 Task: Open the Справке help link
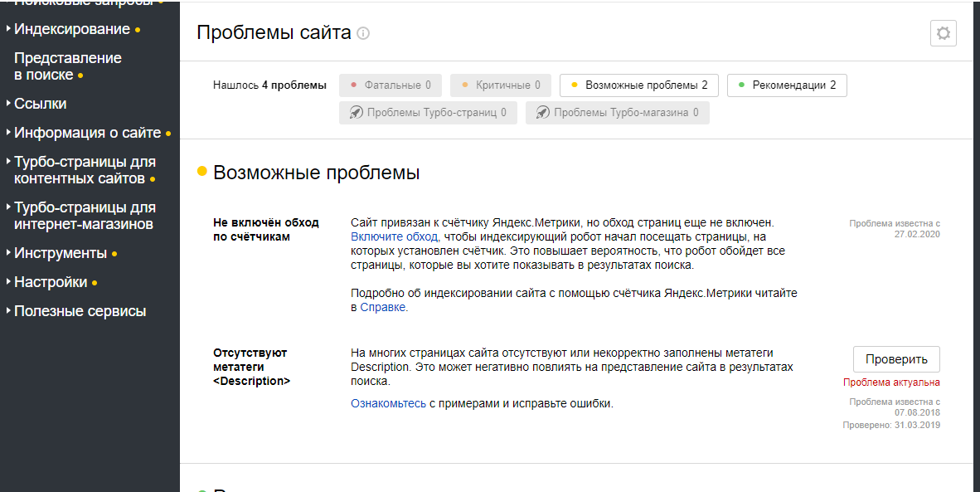tap(383, 307)
